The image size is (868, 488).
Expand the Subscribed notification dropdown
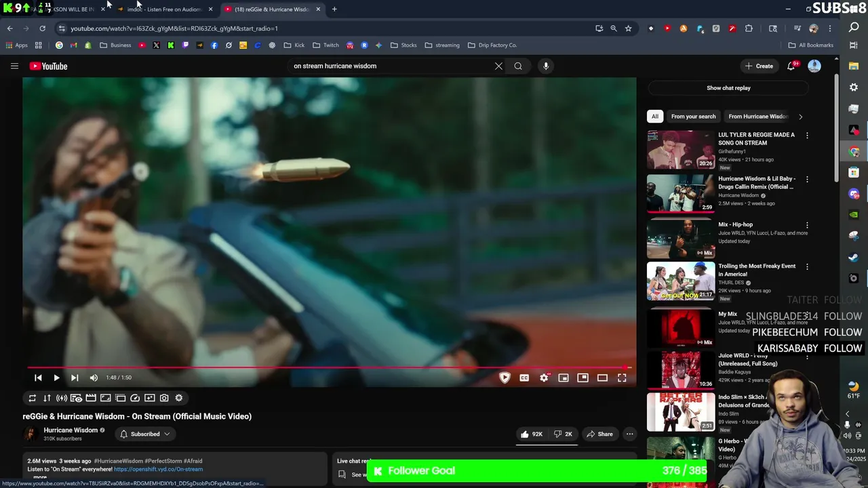(x=145, y=434)
